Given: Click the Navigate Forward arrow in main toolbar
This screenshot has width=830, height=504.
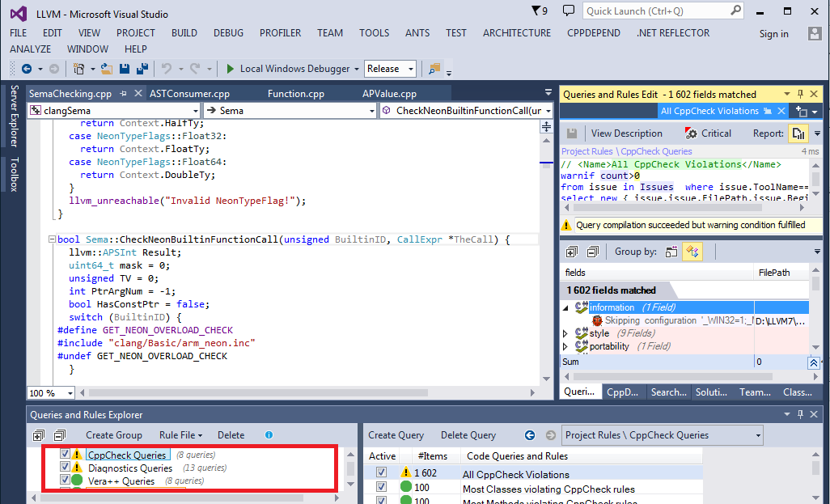Looking at the screenshot, I should [x=53, y=69].
